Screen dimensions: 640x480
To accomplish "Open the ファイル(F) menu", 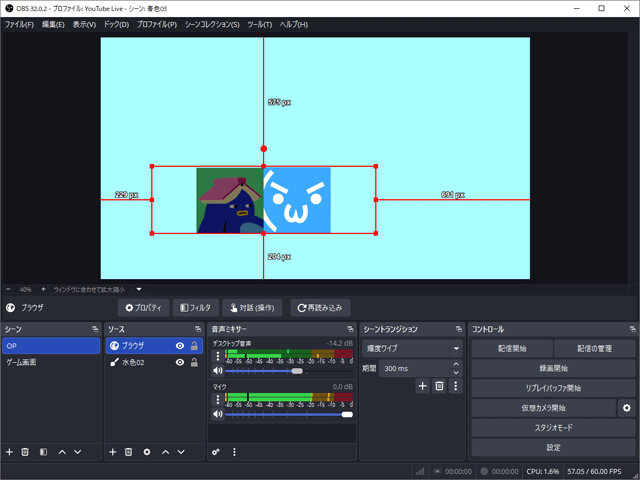I will (x=19, y=23).
